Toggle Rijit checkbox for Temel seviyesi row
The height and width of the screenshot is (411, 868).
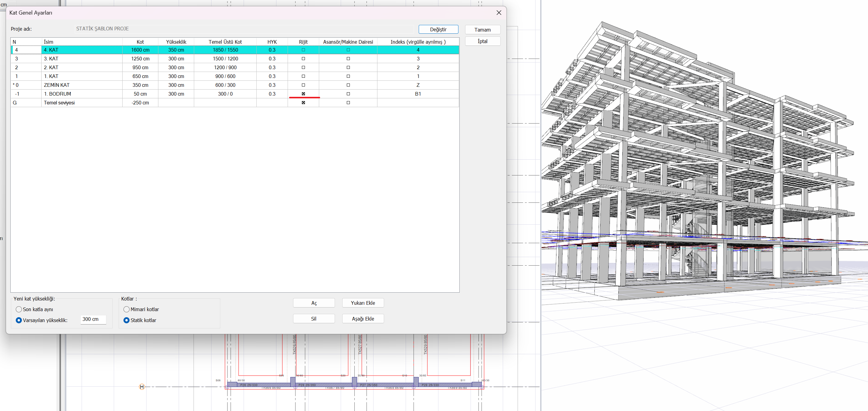coord(303,103)
